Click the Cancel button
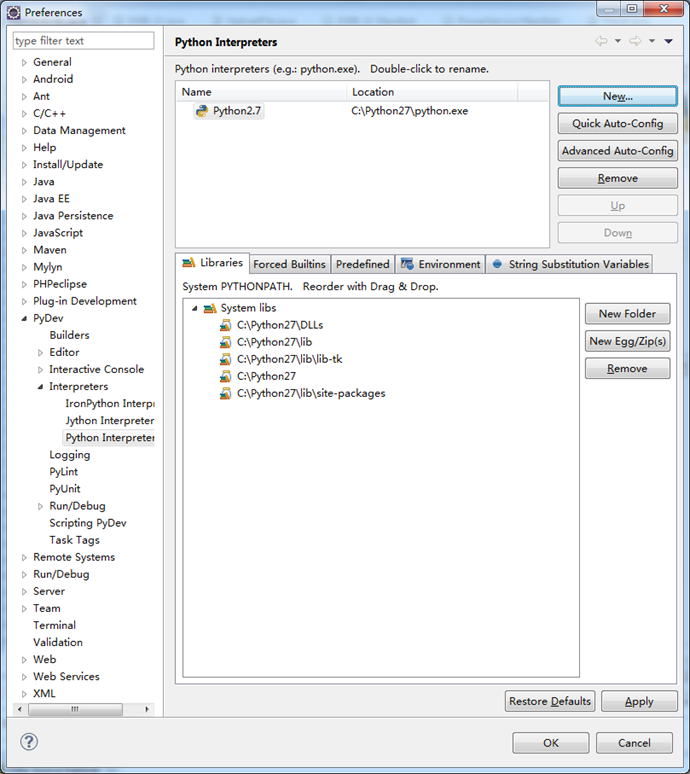The width and height of the screenshot is (690, 774). tap(634, 743)
